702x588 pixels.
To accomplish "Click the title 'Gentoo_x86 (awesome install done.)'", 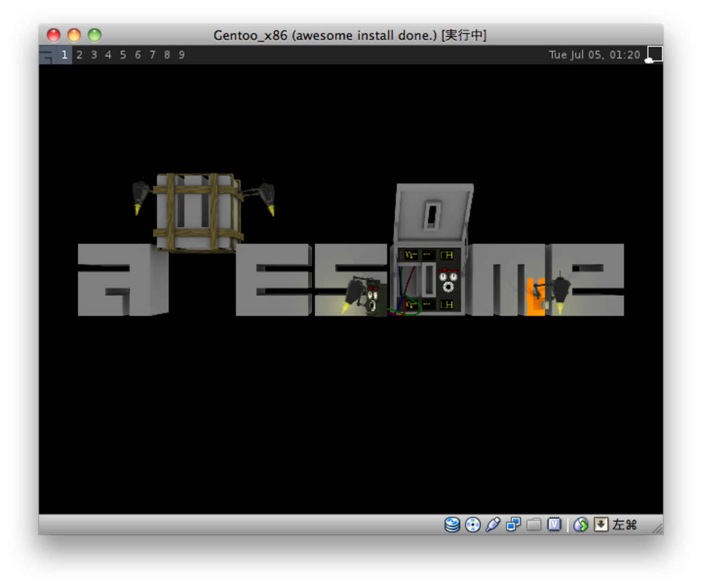I will (x=325, y=36).
